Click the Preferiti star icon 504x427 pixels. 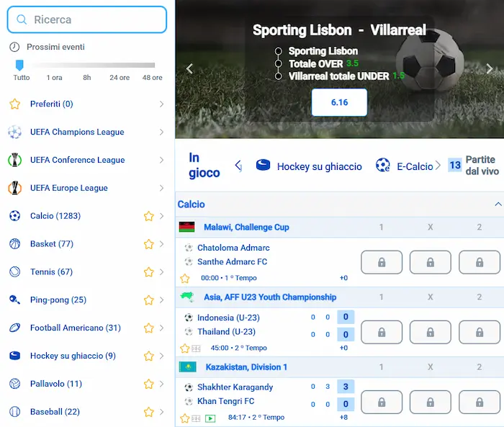pos(15,104)
